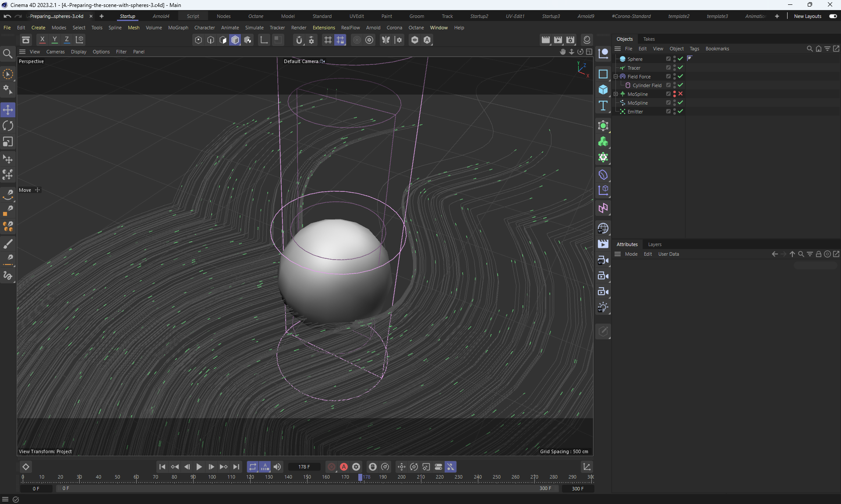This screenshot has height=504, width=841.
Task: Expand the first MoSpline object
Action: click(x=615, y=94)
